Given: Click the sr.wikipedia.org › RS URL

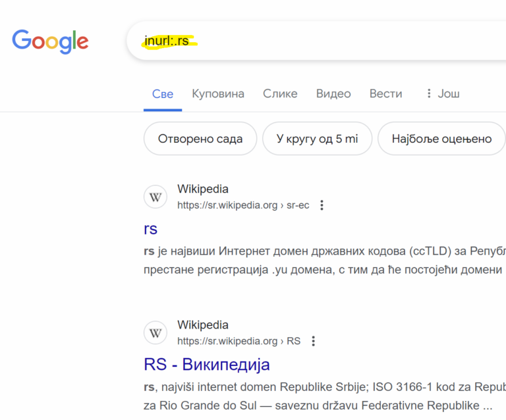Looking at the screenshot, I should pyautogui.click(x=239, y=341).
